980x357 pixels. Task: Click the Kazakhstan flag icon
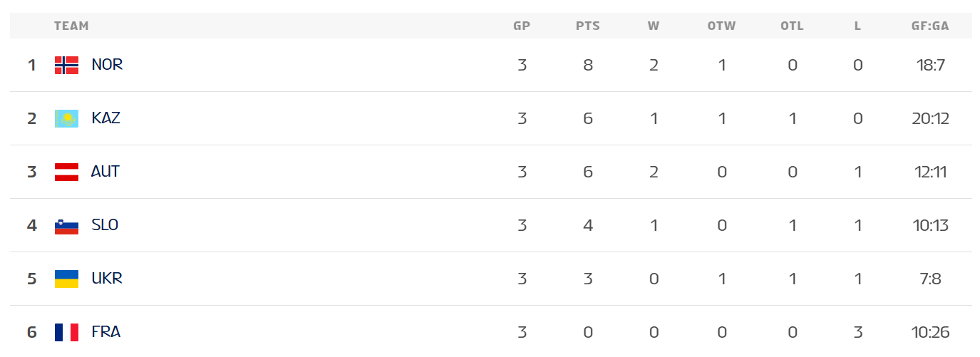click(x=66, y=118)
